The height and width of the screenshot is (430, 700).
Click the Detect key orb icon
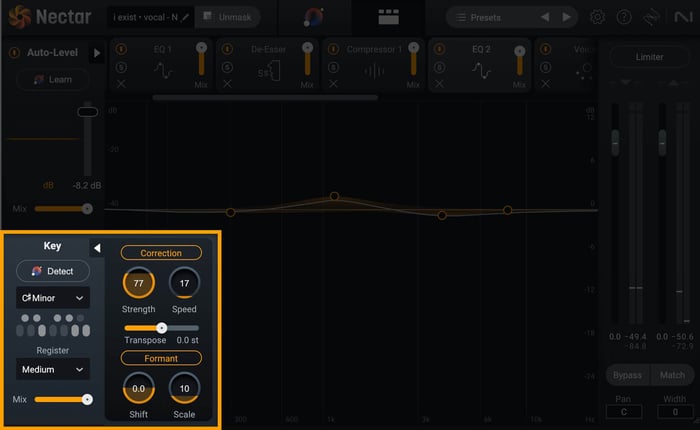37,271
